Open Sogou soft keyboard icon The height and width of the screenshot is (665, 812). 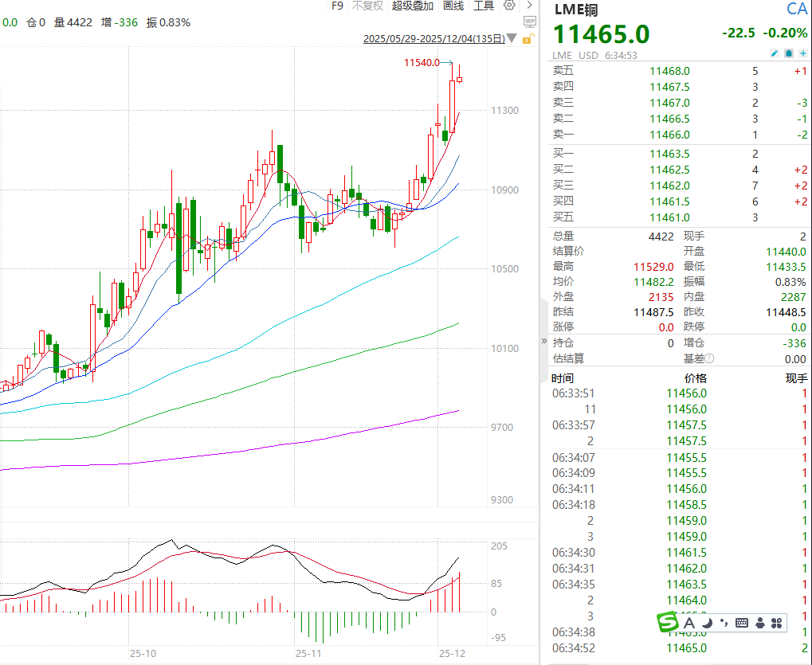click(741, 622)
